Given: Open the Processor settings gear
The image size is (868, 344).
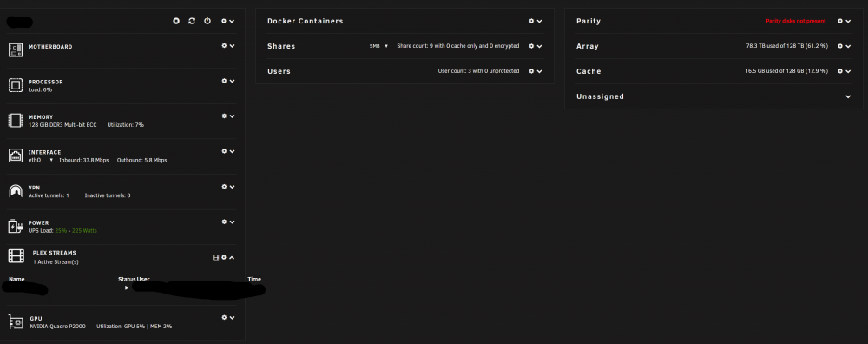Looking at the screenshot, I should click(224, 81).
